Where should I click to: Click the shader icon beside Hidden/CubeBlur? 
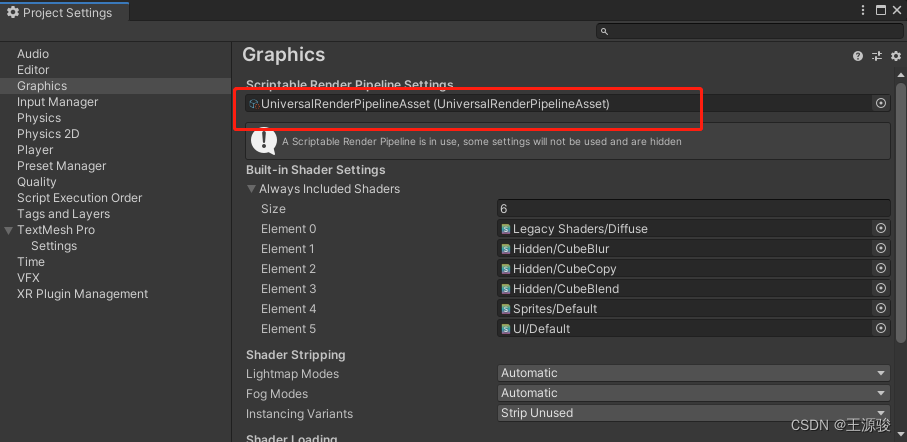pos(506,249)
